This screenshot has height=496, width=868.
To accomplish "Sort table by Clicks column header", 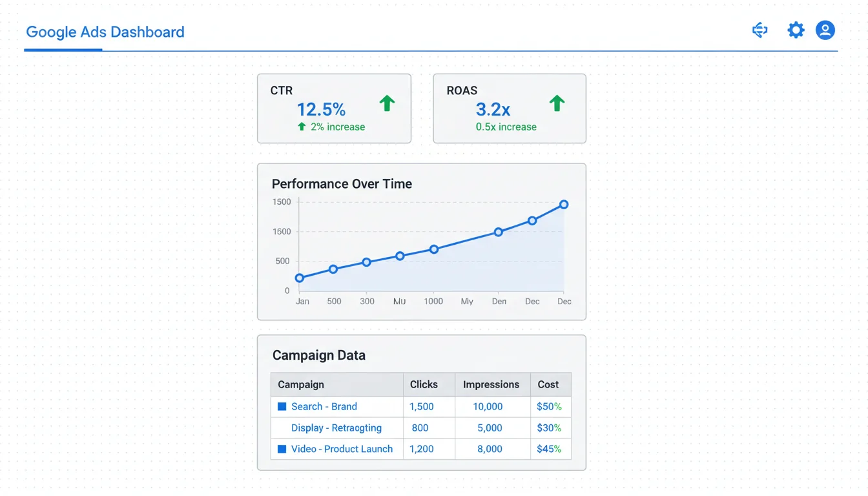I will click(424, 384).
